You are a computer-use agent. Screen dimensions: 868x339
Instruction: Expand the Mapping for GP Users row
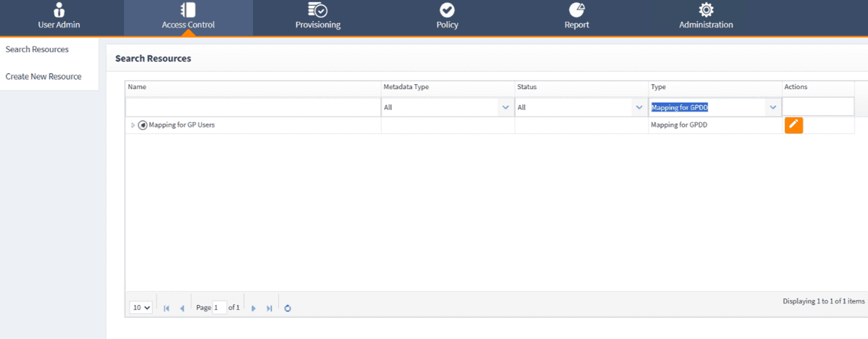(133, 125)
